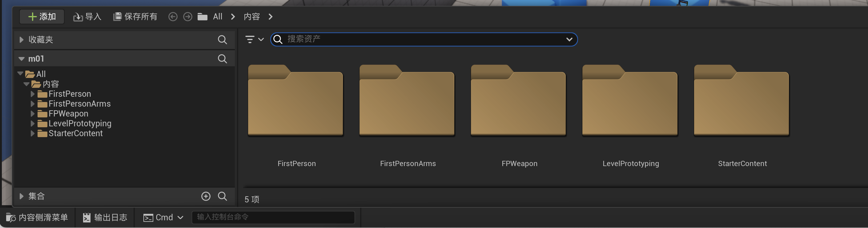Toggle the 内容侧滑菜单 content drawer
868x228 pixels.
coord(37,218)
